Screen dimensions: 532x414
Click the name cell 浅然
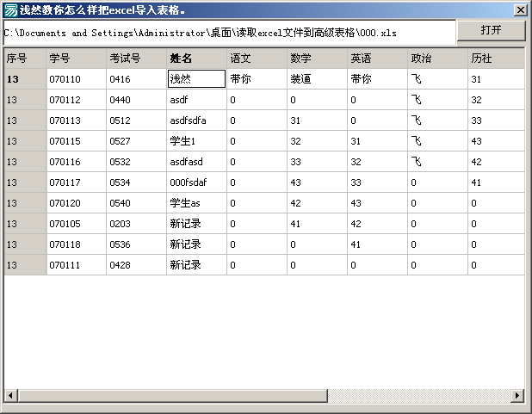[197, 79]
